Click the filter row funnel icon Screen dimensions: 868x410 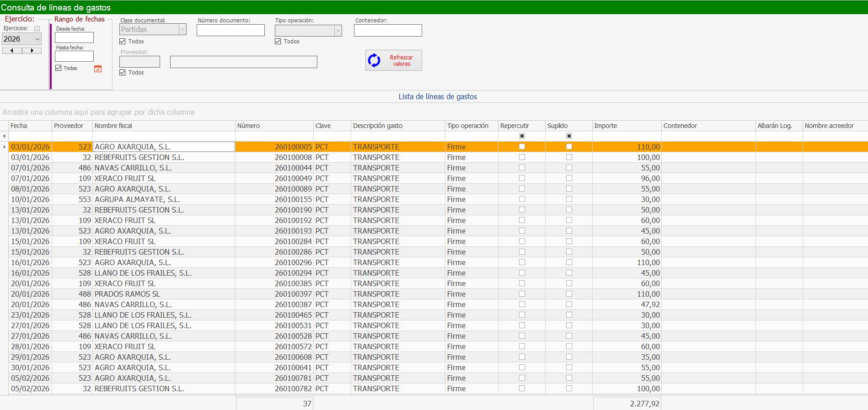pyautogui.click(x=5, y=136)
